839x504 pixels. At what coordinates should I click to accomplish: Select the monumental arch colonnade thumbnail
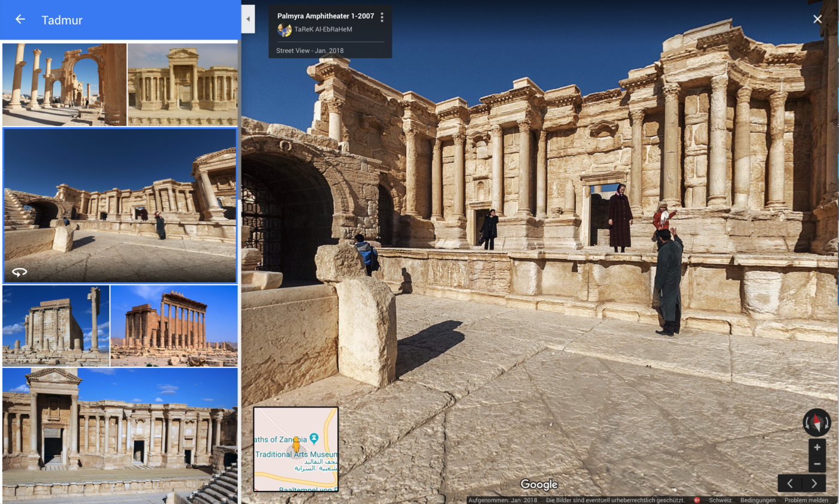pyautogui.click(x=64, y=84)
